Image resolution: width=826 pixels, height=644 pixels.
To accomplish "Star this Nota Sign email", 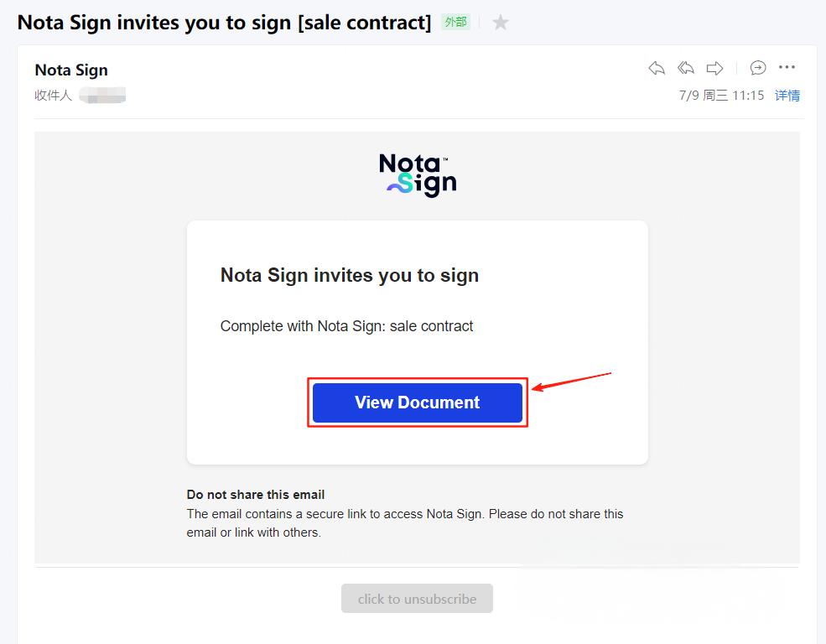I will (x=501, y=23).
